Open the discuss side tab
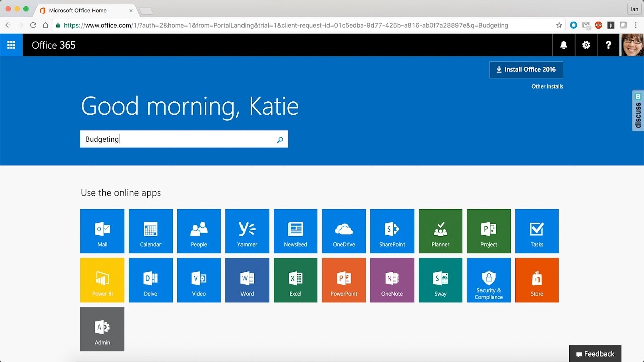This screenshot has height=362, width=644. (x=638, y=111)
